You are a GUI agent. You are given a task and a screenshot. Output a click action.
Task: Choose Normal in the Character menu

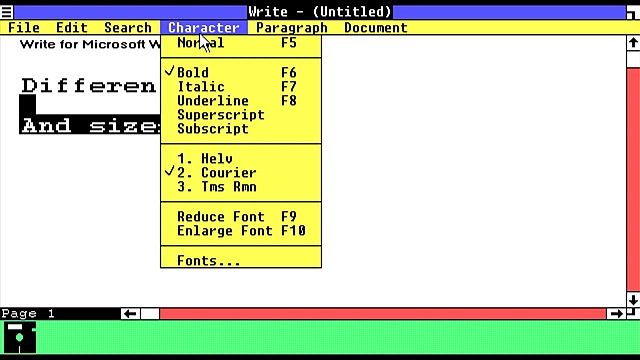tap(241, 43)
